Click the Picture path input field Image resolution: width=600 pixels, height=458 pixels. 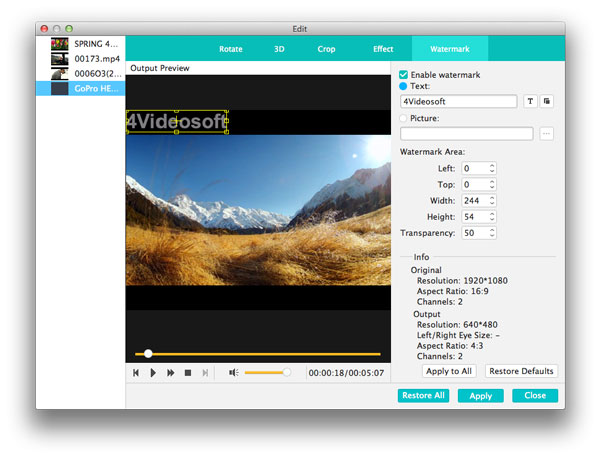(x=466, y=134)
